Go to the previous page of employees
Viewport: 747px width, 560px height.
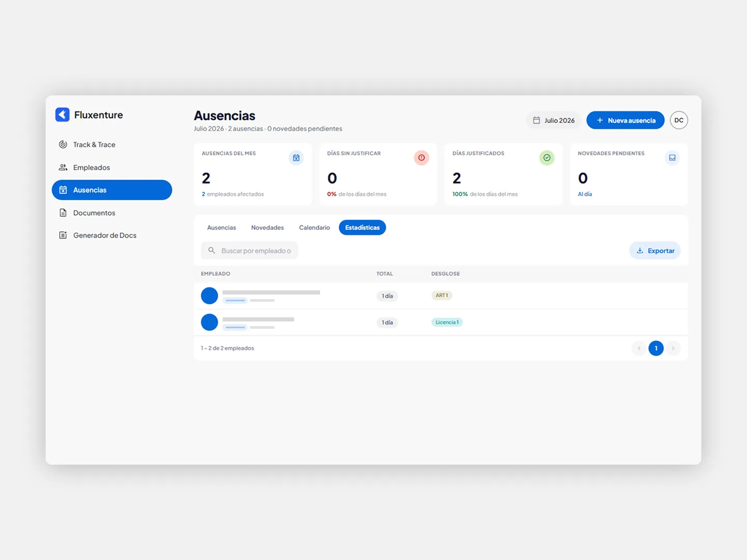[639, 348]
